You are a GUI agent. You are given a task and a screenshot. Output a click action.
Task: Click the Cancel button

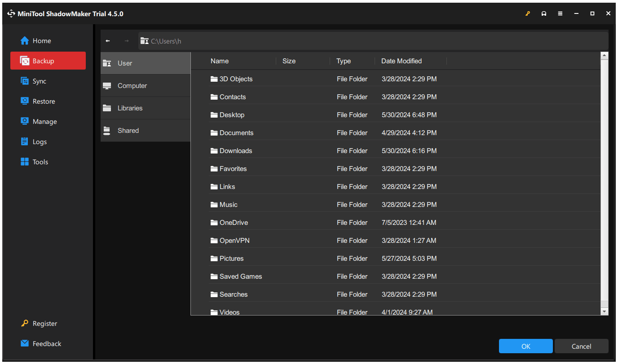[581, 346]
